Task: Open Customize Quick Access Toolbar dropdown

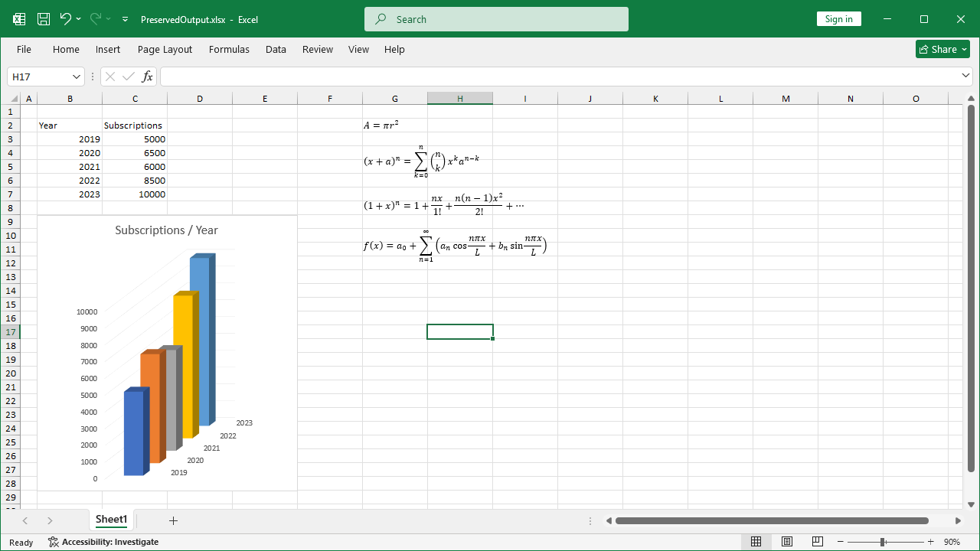Action: (126, 19)
